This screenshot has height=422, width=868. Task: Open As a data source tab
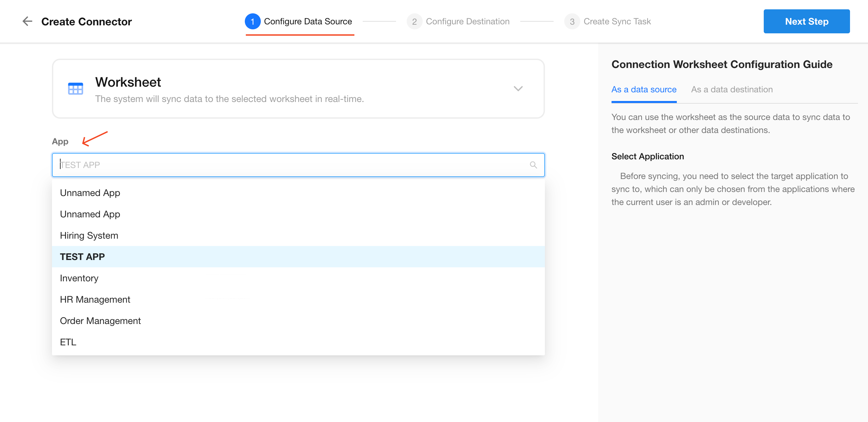point(644,89)
